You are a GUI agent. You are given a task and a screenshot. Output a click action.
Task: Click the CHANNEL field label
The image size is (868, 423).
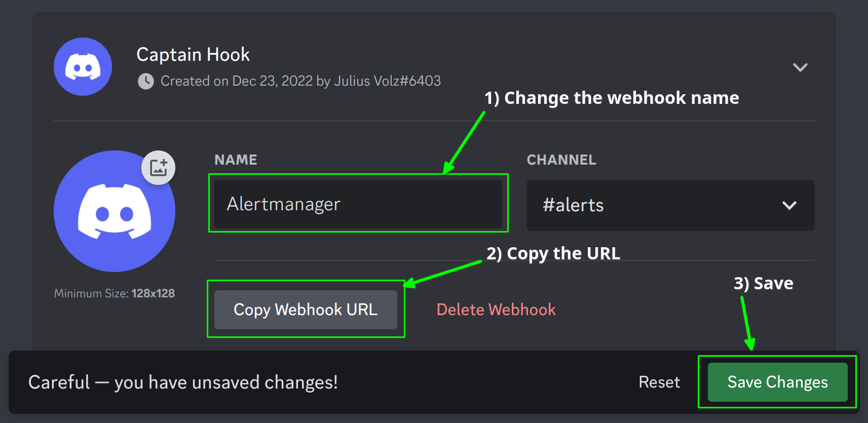click(x=561, y=160)
